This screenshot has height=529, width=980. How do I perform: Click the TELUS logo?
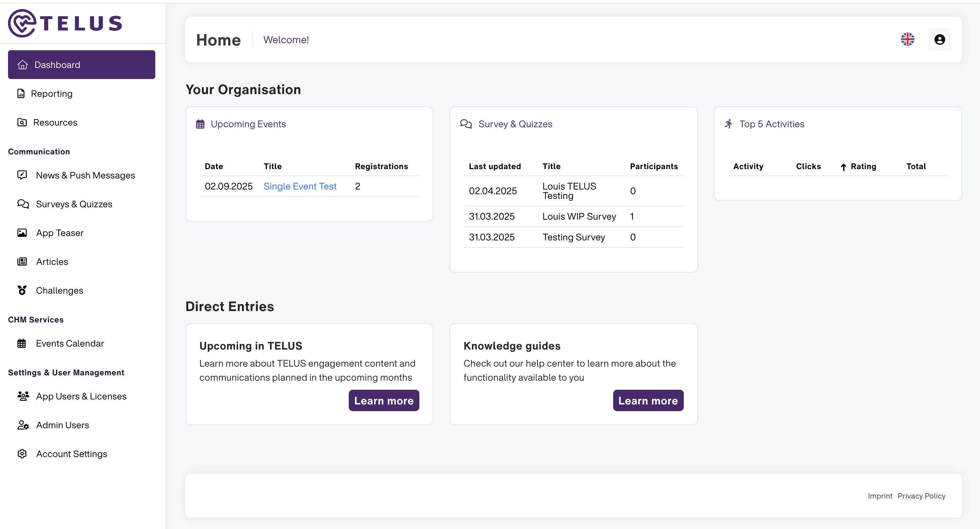65,23
